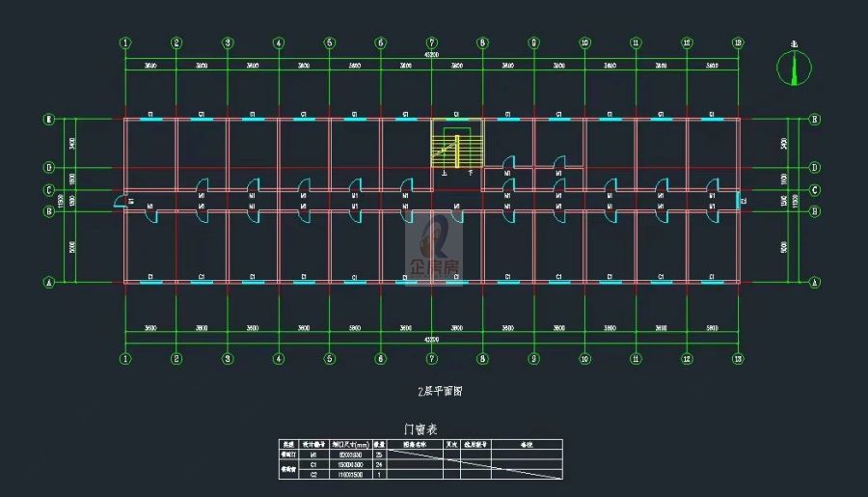Select top axis bubble number 10
This screenshot has height=497, width=868.
tap(584, 42)
